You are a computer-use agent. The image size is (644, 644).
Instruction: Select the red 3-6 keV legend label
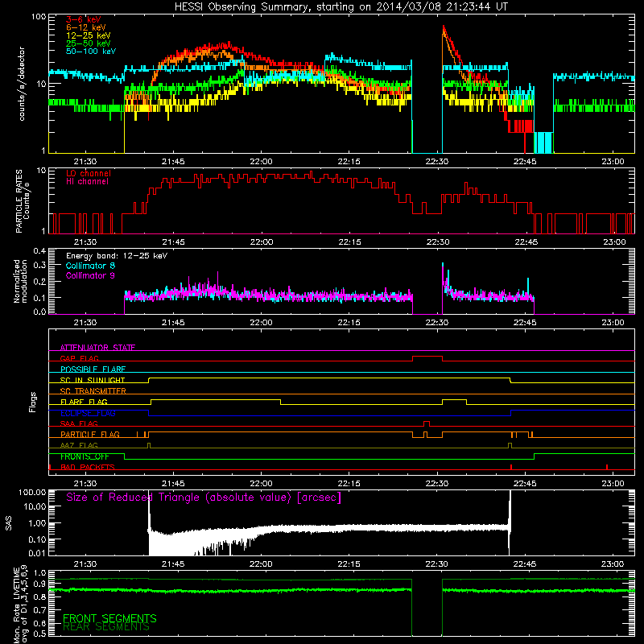84,19
